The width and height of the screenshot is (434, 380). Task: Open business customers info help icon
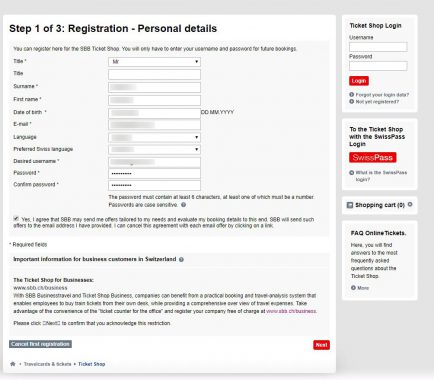coord(181,259)
